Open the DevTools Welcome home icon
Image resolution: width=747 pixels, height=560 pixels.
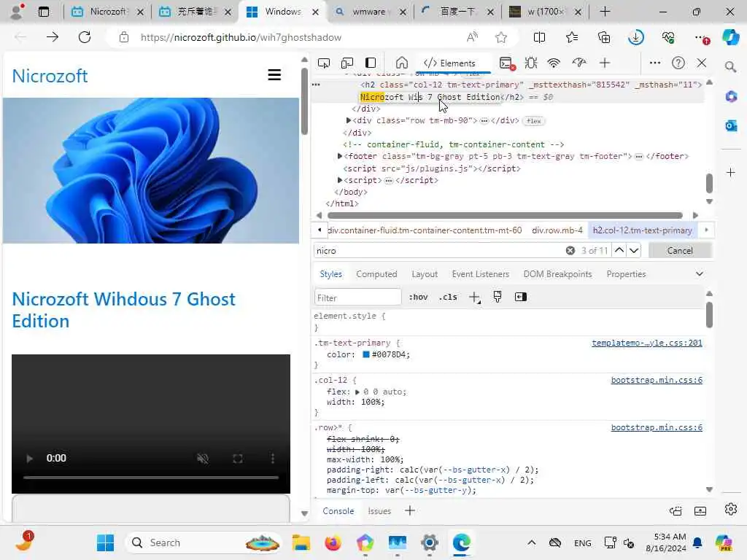tap(402, 63)
